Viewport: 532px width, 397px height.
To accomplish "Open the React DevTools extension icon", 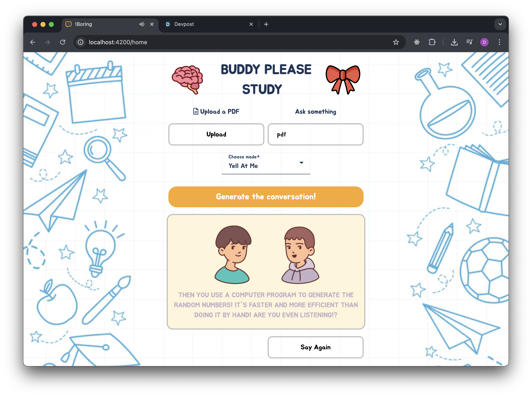I will pos(417,42).
